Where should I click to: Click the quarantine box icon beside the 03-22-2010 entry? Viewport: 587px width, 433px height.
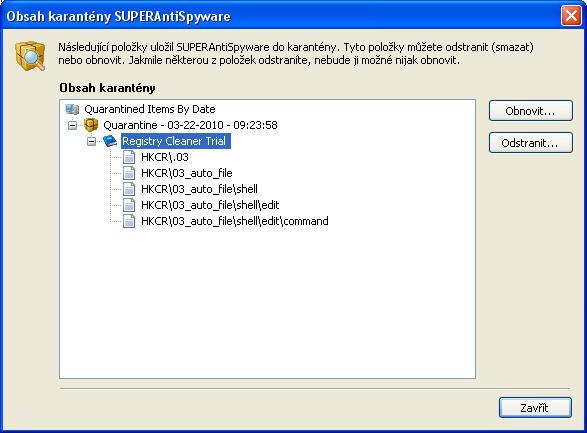[x=91, y=125]
